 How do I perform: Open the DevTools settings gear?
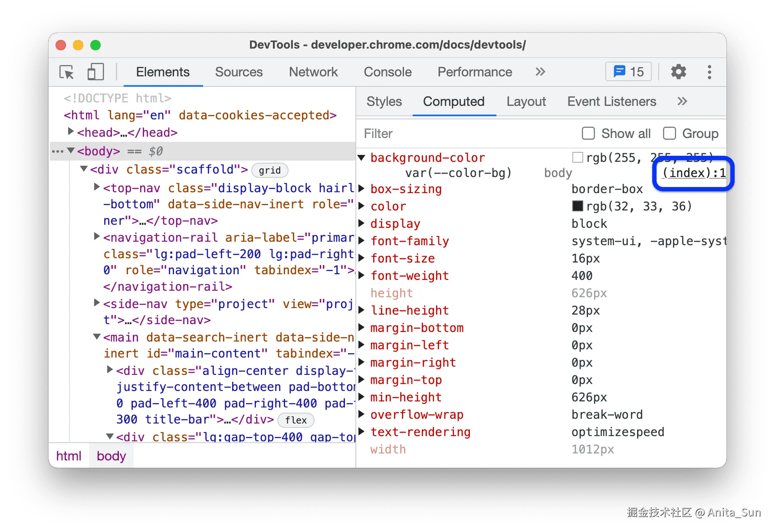679,72
